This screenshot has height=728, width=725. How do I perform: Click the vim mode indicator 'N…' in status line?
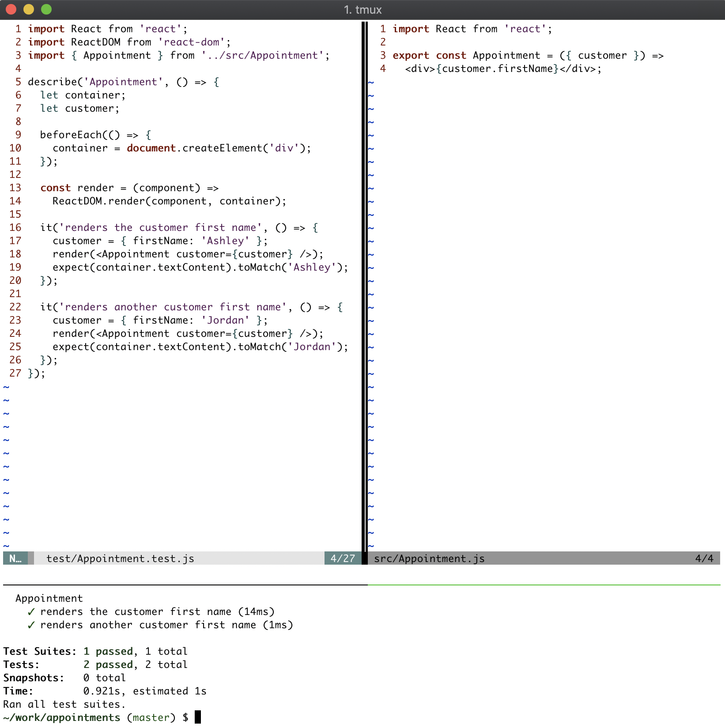click(15, 558)
